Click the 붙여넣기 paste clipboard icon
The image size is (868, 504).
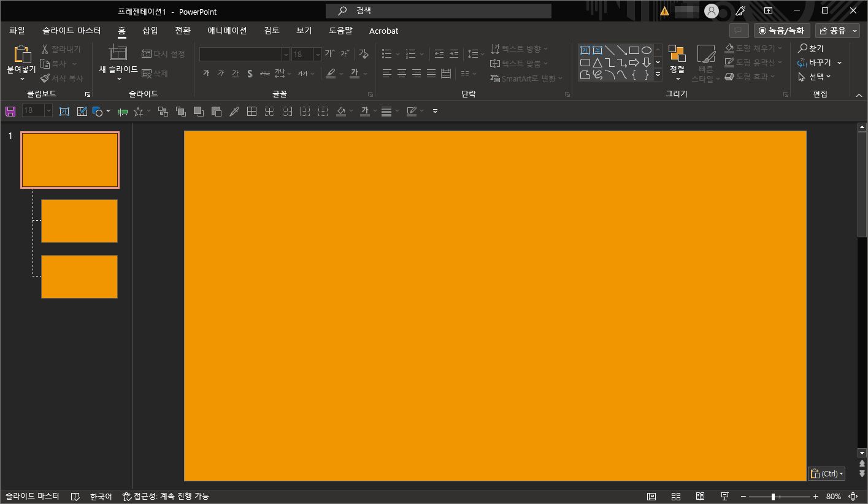pyautogui.click(x=21, y=54)
